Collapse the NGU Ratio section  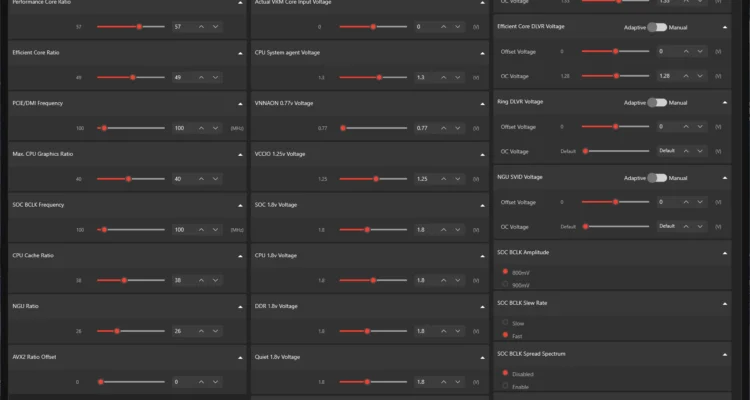click(240, 307)
